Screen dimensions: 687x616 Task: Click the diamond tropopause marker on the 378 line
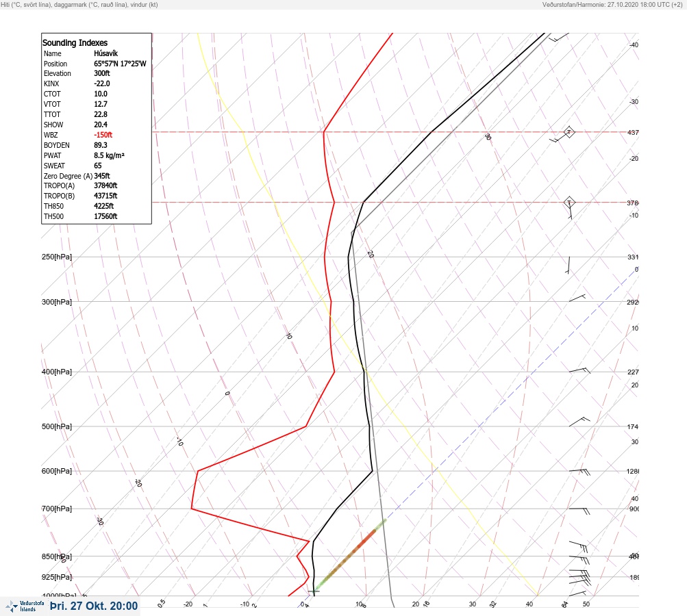click(x=569, y=203)
